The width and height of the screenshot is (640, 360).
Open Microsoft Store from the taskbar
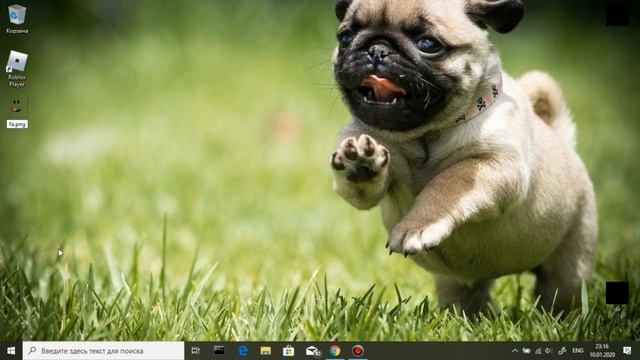pyautogui.click(x=289, y=351)
